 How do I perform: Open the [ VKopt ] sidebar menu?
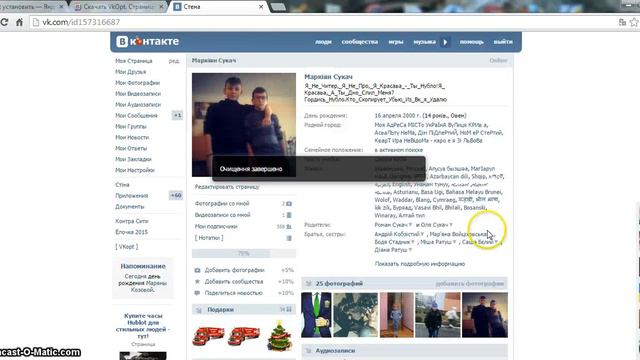[x=127, y=247]
